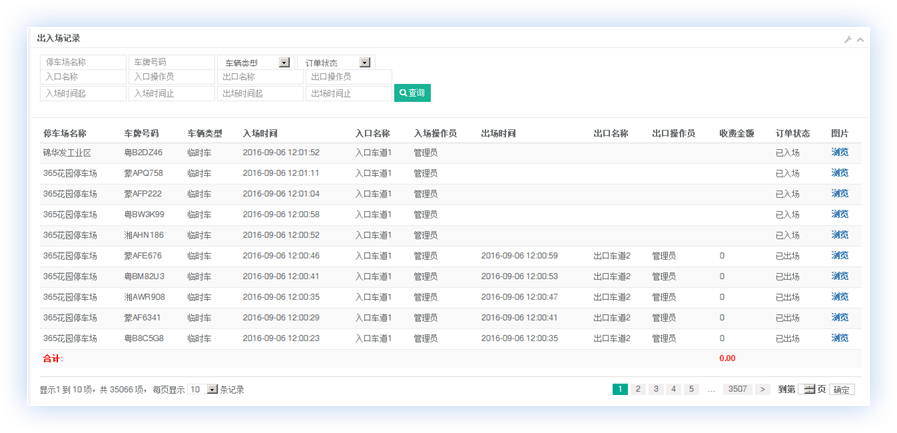897x433 pixels.
Task: Click the green 查询 search button
Action: (x=412, y=93)
